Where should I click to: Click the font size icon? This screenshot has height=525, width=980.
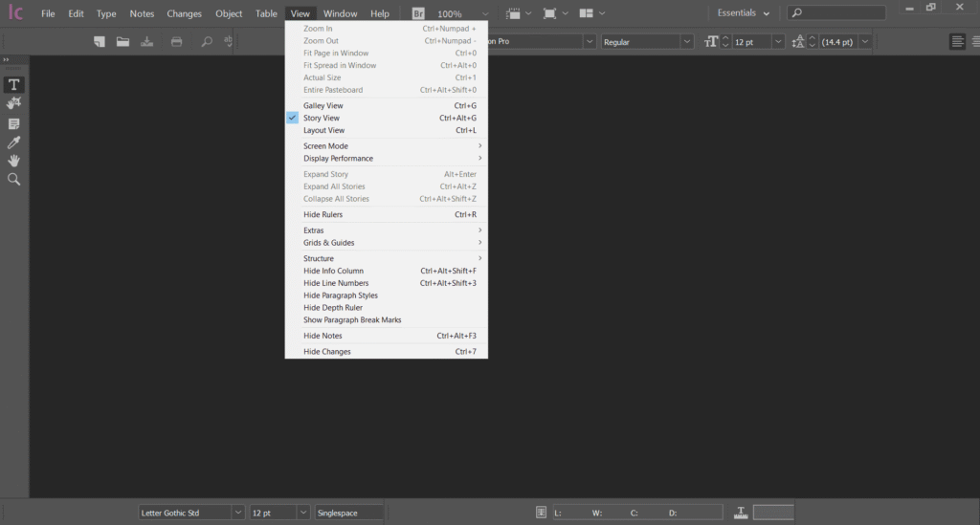pos(711,42)
